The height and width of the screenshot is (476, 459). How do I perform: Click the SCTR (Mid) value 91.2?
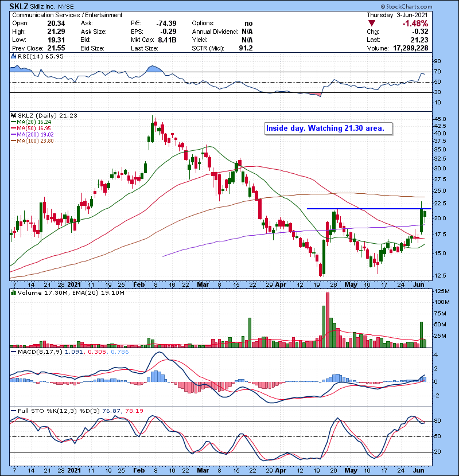[x=246, y=48]
